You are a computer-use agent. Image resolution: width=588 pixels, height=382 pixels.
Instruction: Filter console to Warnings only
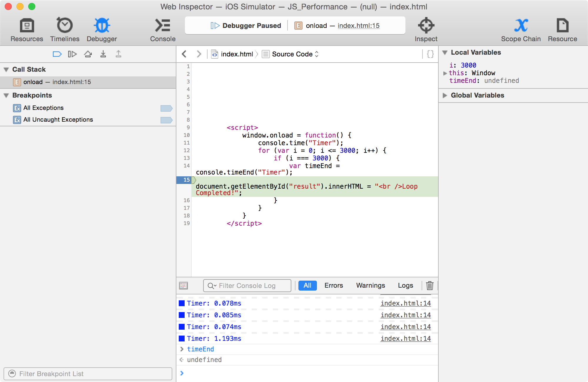[370, 286]
